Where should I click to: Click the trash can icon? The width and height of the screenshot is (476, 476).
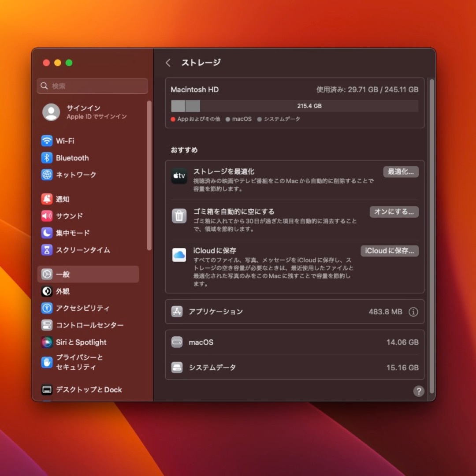point(179,216)
